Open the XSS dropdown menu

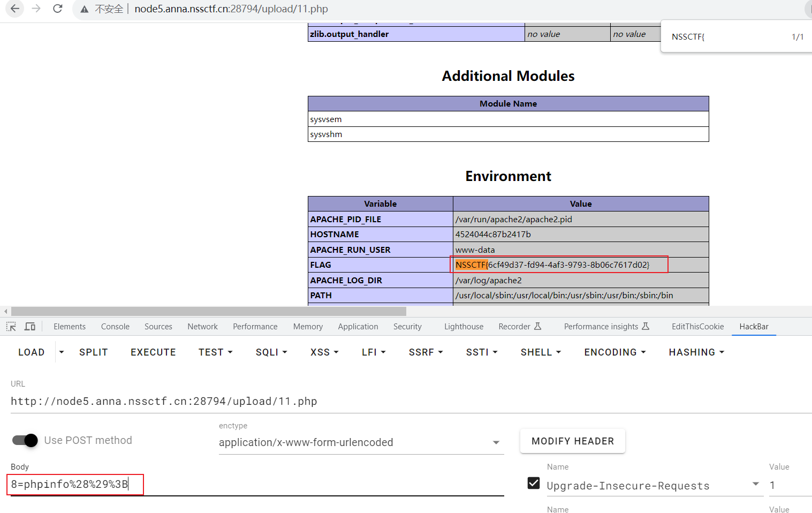(324, 352)
